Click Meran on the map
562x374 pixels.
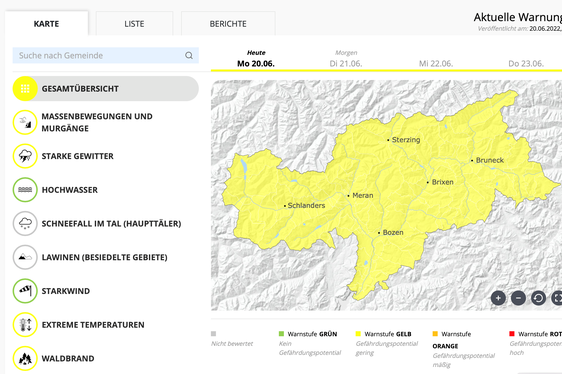click(x=363, y=195)
